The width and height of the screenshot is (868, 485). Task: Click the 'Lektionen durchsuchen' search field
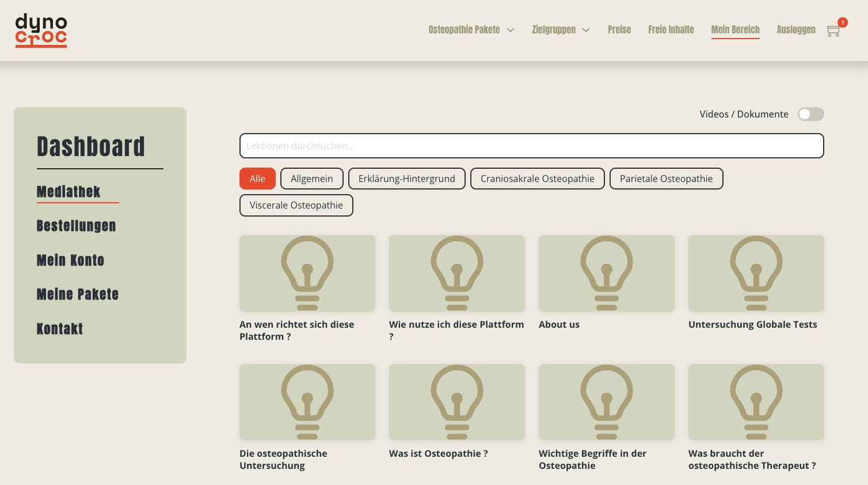point(531,146)
